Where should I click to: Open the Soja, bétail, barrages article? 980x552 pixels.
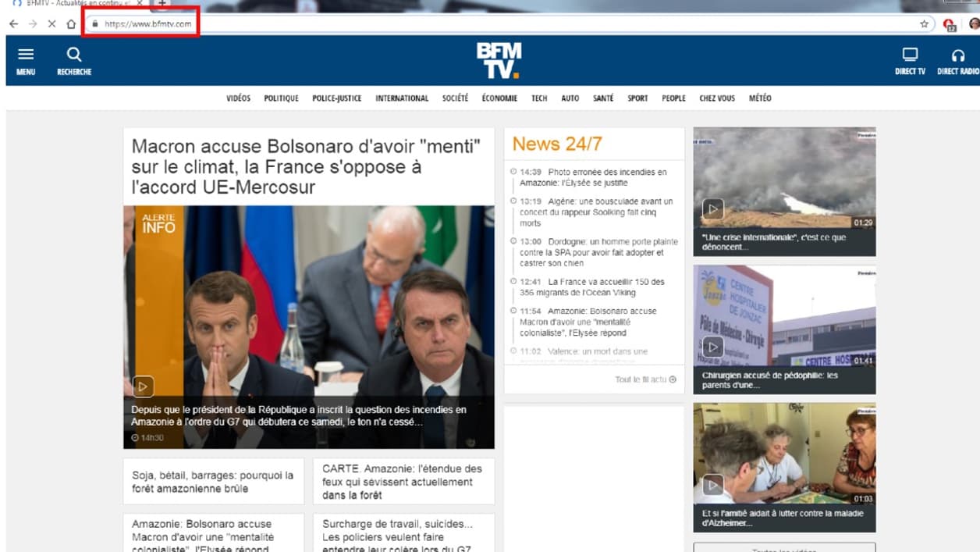coord(212,482)
